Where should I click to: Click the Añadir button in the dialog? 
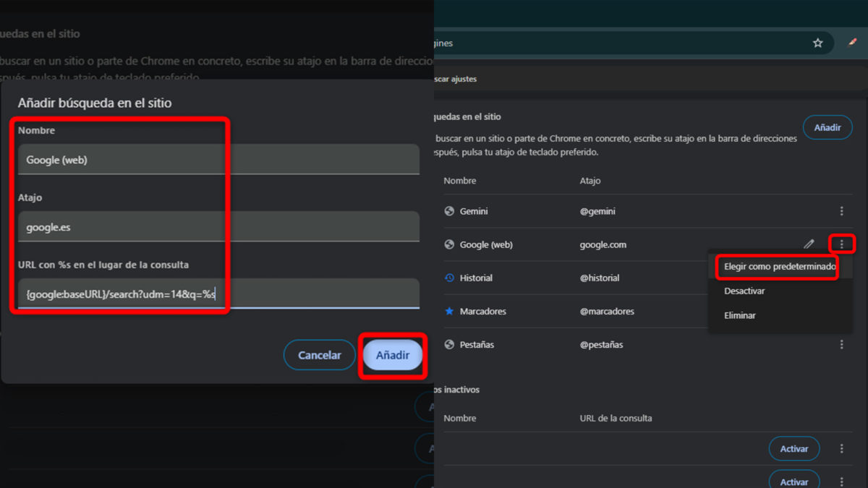(393, 355)
